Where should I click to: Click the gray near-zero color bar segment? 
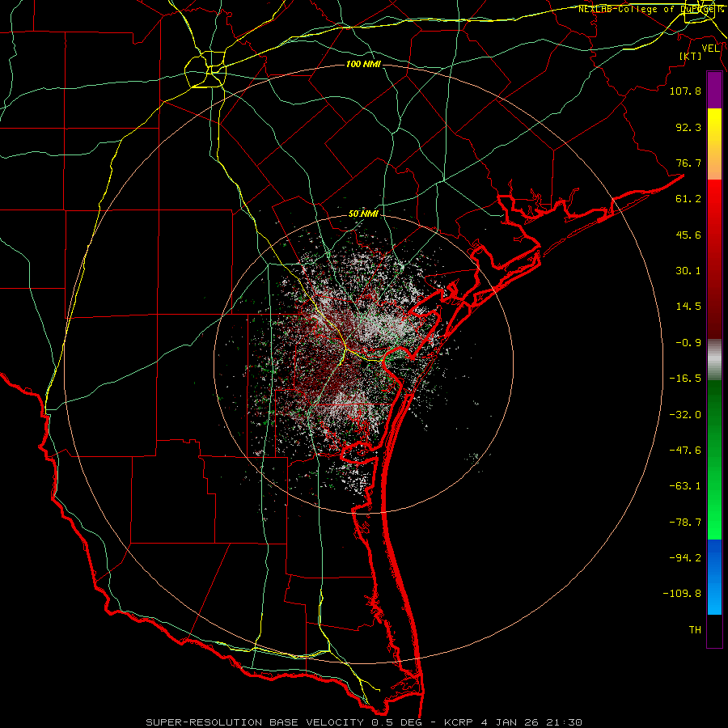click(714, 360)
